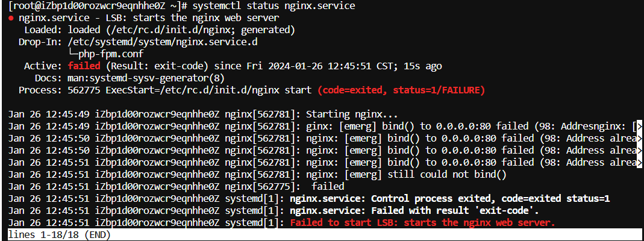The image size is (644, 241).
Task: Click the red status dot beside nginx.service
Action: point(10,19)
